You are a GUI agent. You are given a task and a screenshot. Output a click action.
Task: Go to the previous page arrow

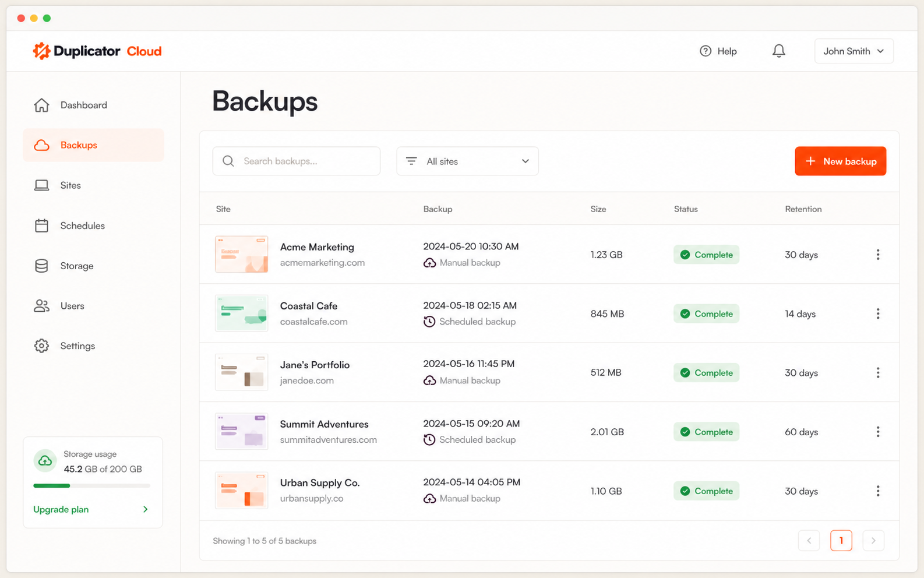coord(809,541)
